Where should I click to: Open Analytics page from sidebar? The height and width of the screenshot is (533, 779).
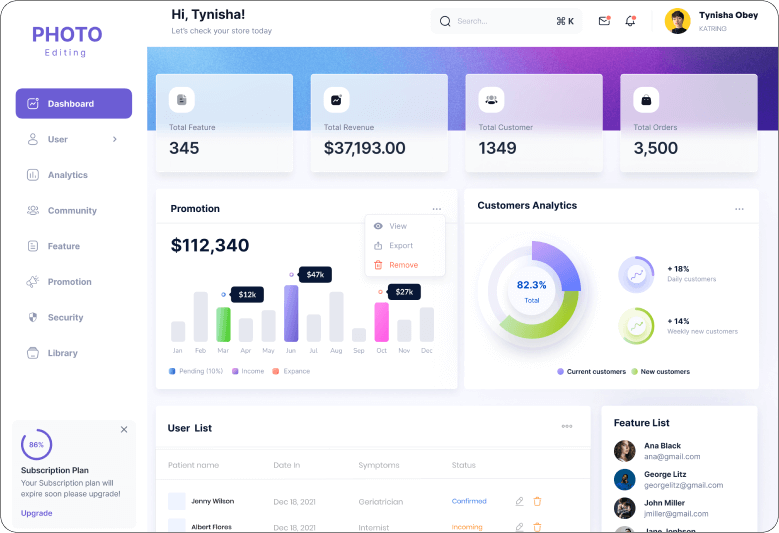[x=67, y=175]
